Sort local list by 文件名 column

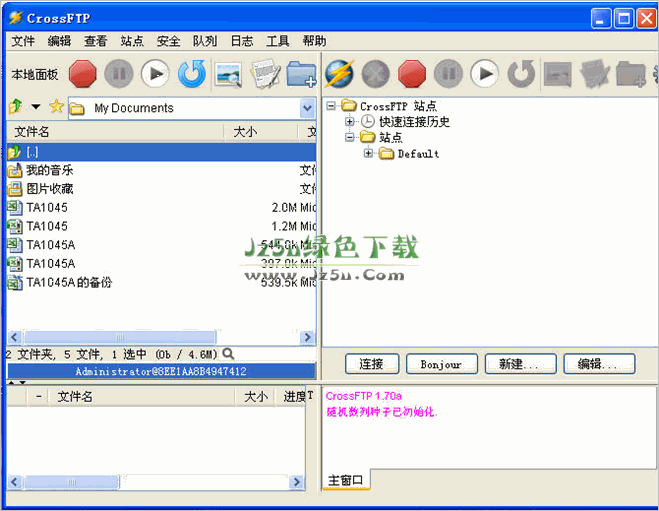115,132
